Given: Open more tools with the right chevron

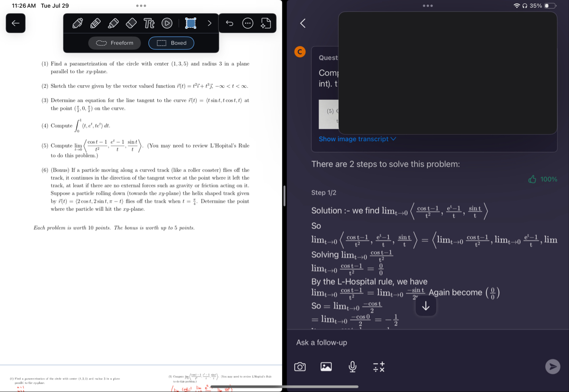Looking at the screenshot, I should coord(209,23).
